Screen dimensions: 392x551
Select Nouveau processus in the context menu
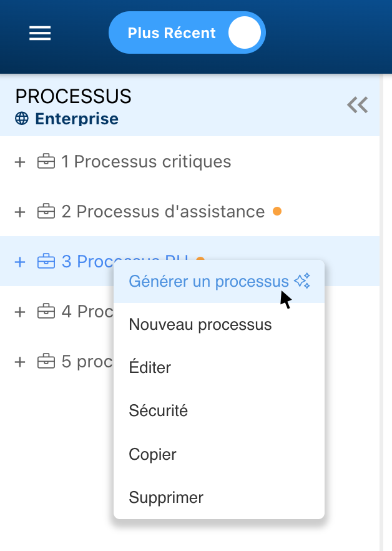(200, 325)
